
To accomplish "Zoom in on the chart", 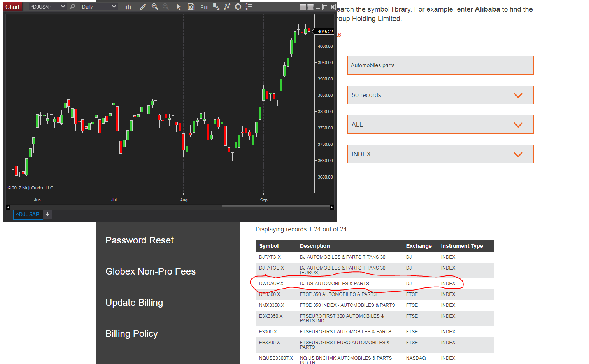I will 155,7.
